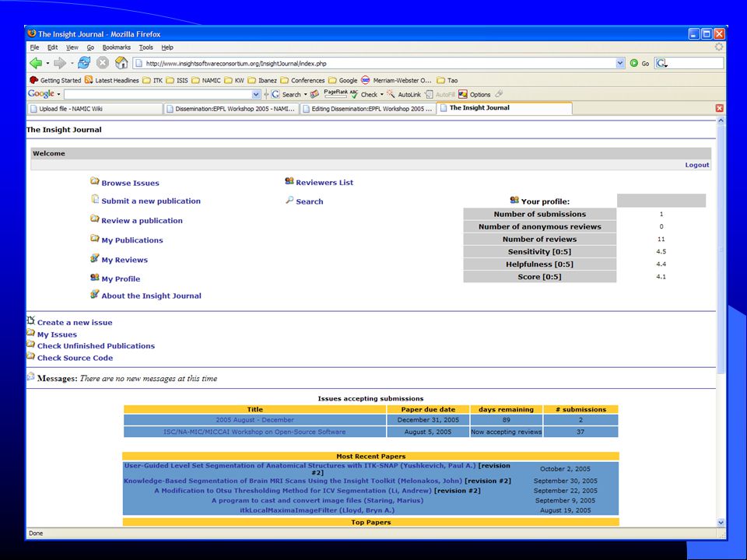The height and width of the screenshot is (560, 747).
Task: Click the Stop loading icon
Action: tap(103, 62)
